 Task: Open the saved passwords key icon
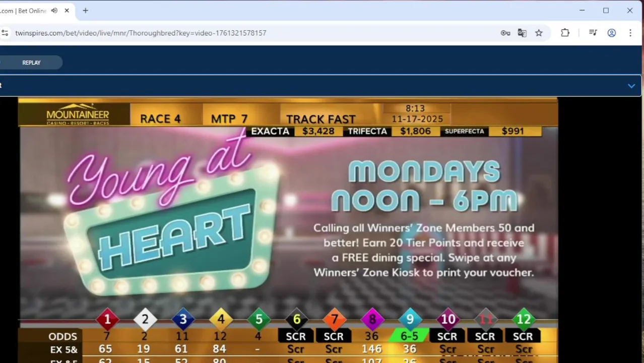505,33
